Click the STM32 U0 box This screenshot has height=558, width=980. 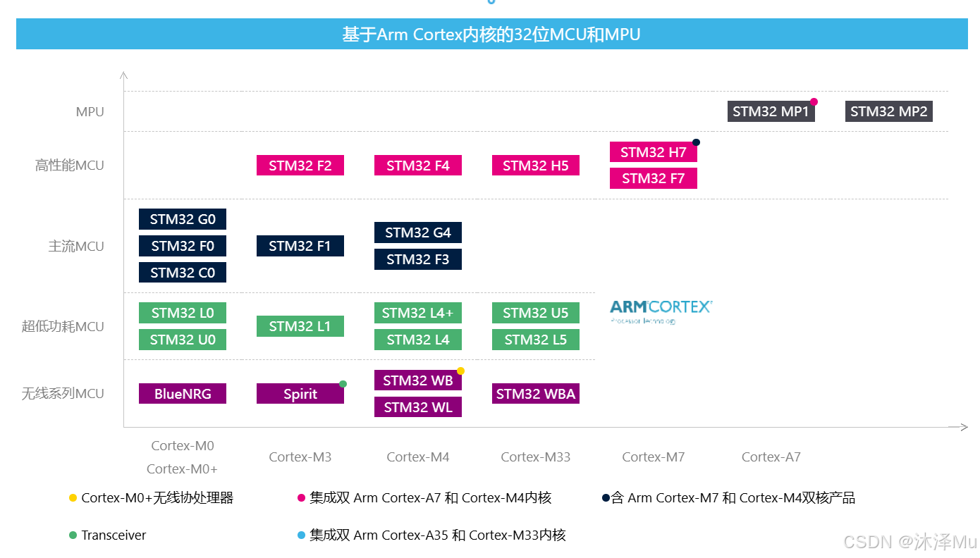coord(183,340)
